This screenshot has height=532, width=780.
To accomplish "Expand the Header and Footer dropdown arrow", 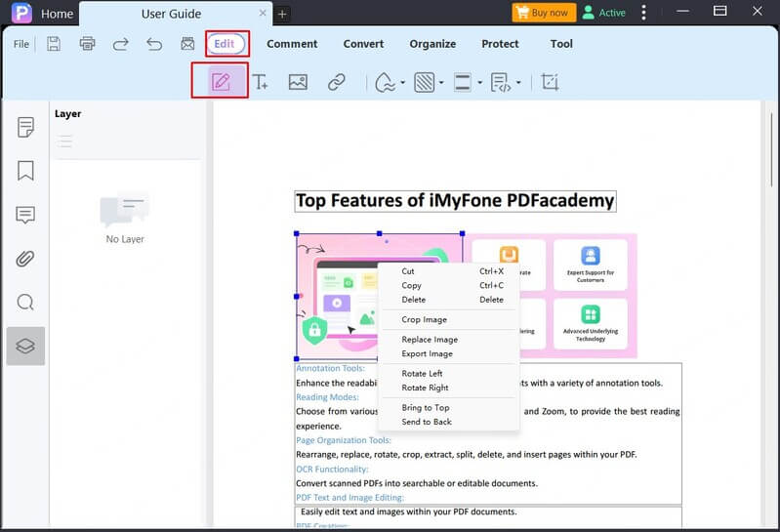I will [479, 83].
